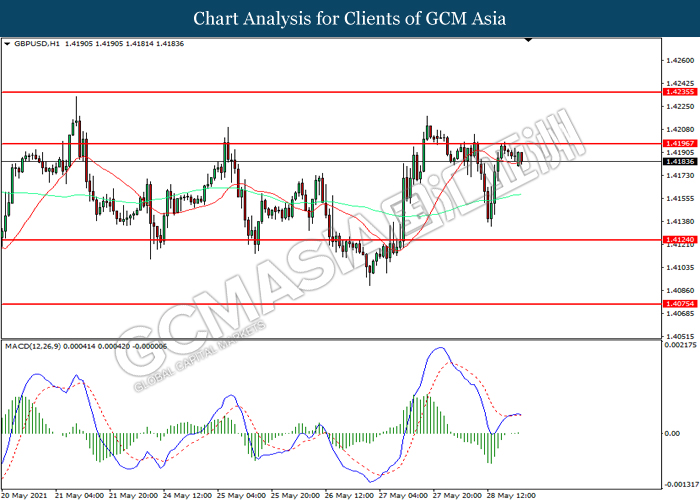Viewport: 700px width, 500px height.
Task: Click the 21 May 20:00 time label
Action: coord(133,496)
